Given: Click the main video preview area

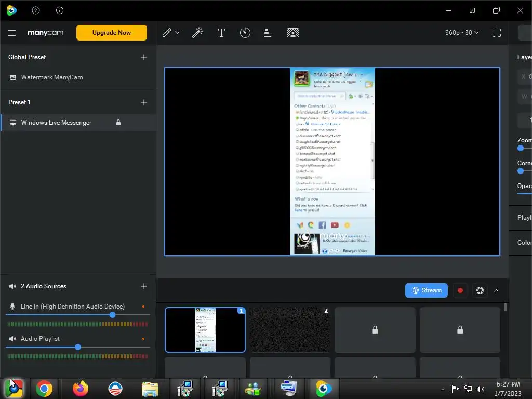Looking at the screenshot, I should [x=332, y=162].
